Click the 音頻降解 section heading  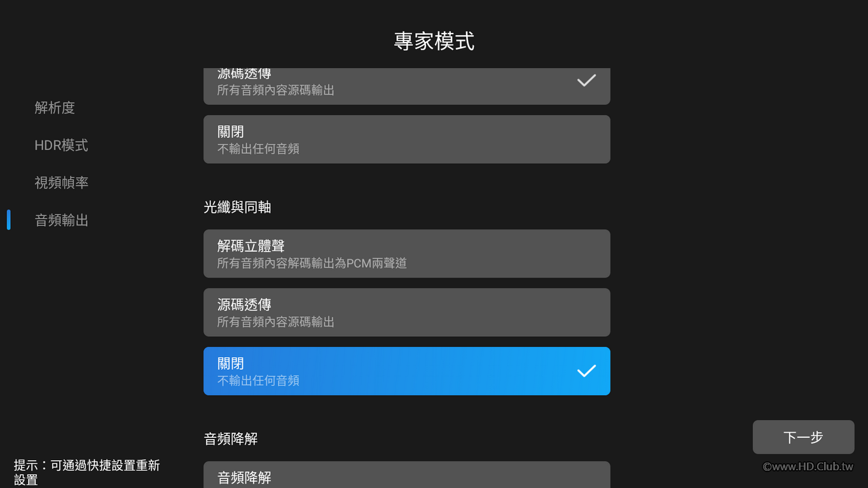click(x=230, y=439)
